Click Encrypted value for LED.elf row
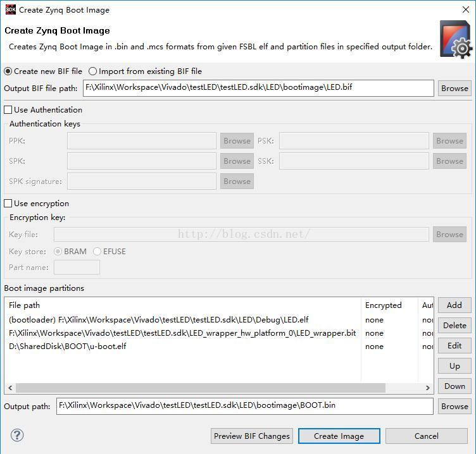The height and width of the screenshot is (454, 476). (x=374, y=320)
